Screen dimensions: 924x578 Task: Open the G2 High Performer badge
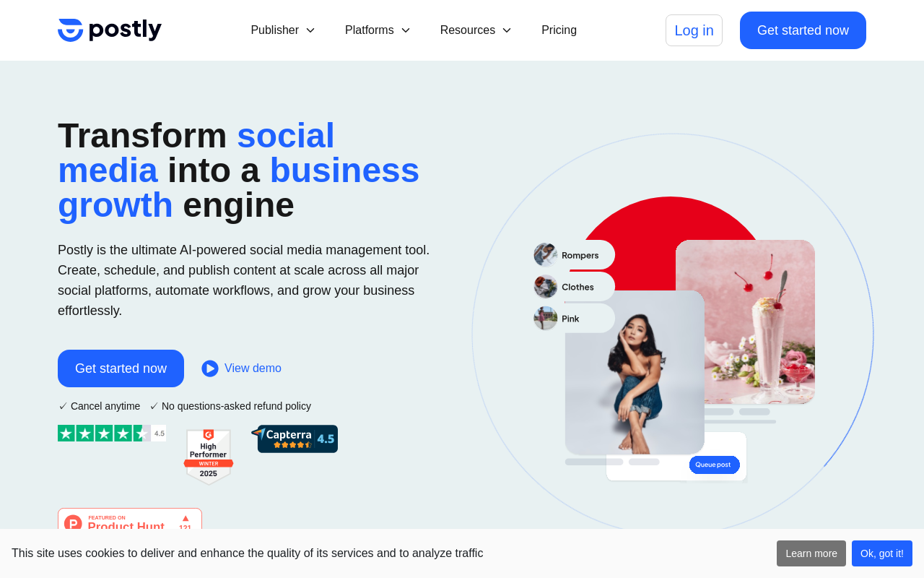pos(209,456)
